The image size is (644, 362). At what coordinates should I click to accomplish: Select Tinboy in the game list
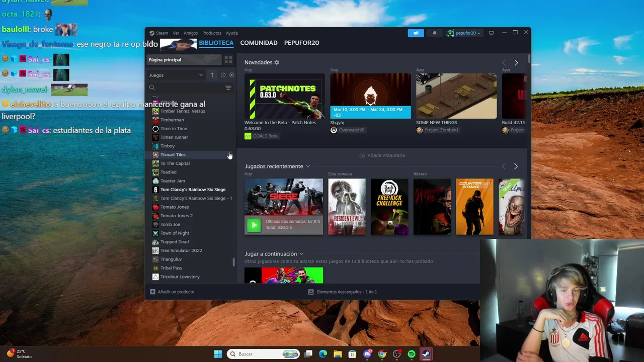click(168, 146)
